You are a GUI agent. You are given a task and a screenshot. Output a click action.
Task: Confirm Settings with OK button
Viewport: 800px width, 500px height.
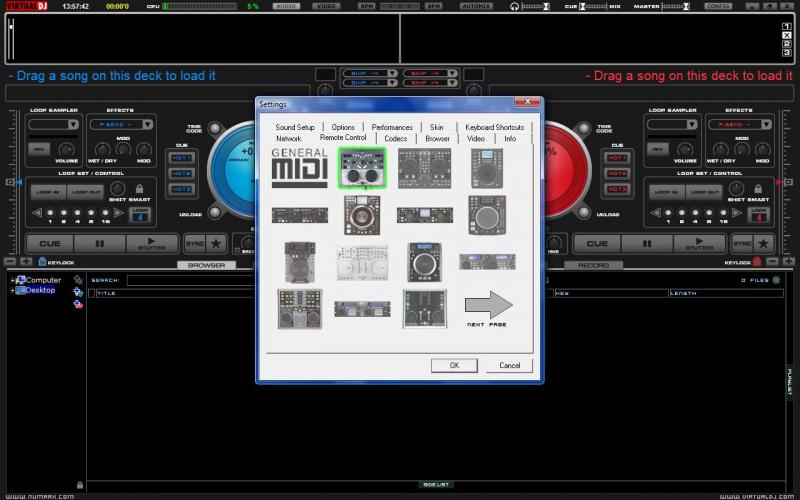click(x=454, y=365)
